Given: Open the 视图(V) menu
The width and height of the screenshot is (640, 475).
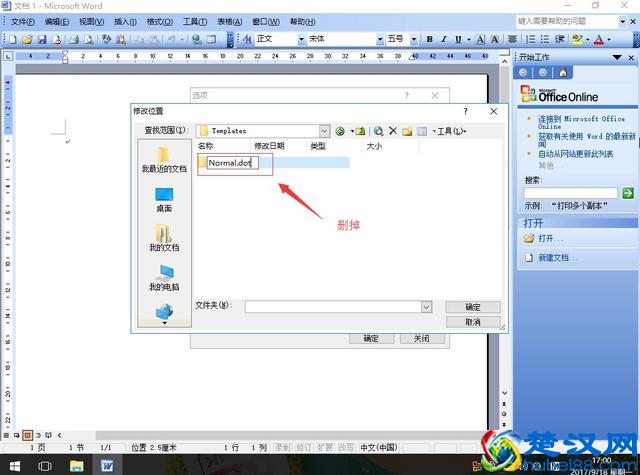Looking at the screenshot, I should 91,22.
